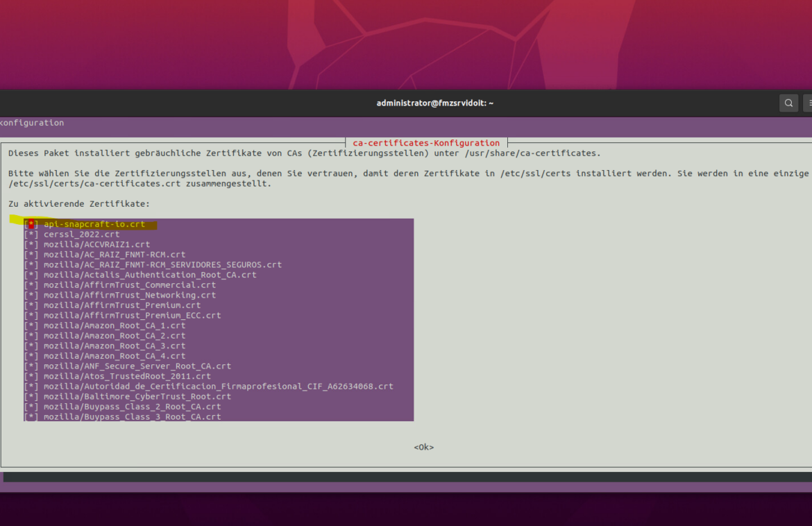Select AffirmTrust_Premium_ECC.crt certificate
Screen dimensions: 812x526
point(132,316)
